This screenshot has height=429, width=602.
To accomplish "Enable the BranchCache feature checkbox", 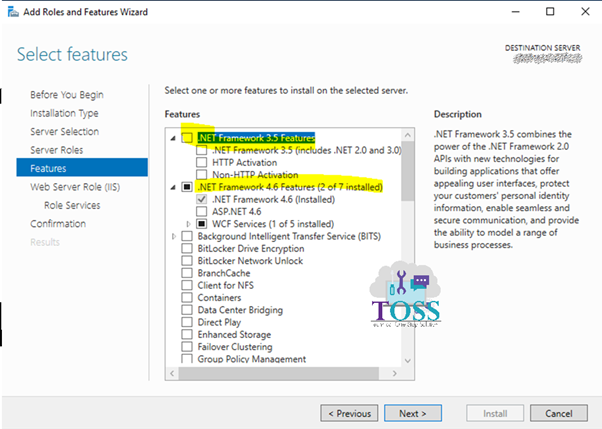I will (187, 273).
